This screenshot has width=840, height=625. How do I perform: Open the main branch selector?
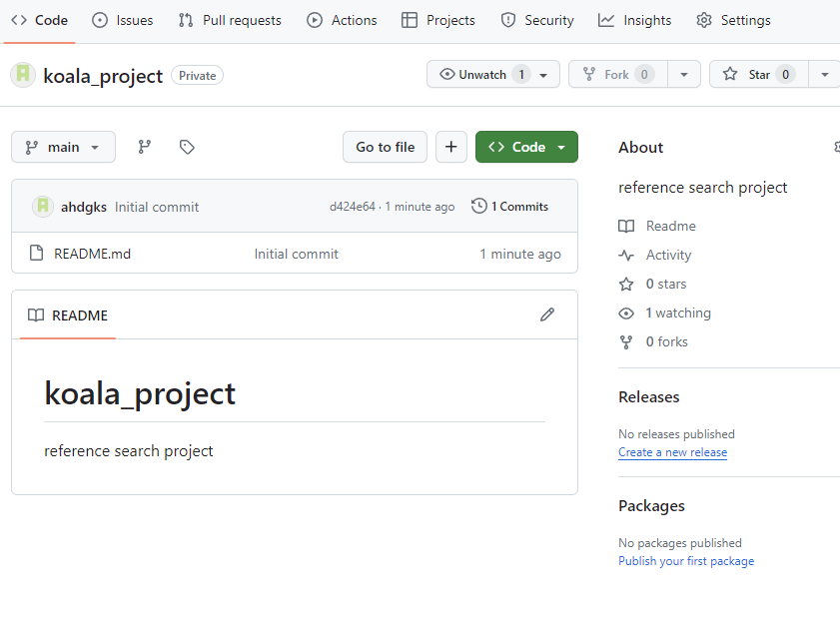63,147
